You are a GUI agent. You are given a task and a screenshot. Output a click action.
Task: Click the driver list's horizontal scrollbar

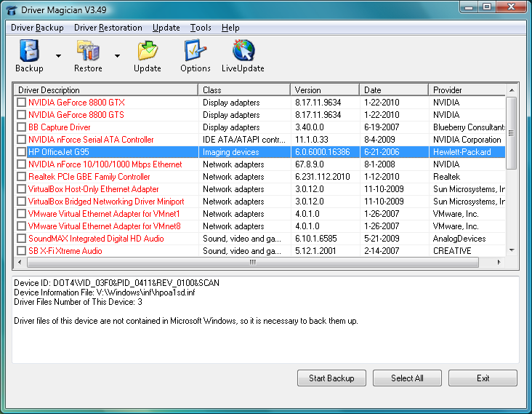253,262
